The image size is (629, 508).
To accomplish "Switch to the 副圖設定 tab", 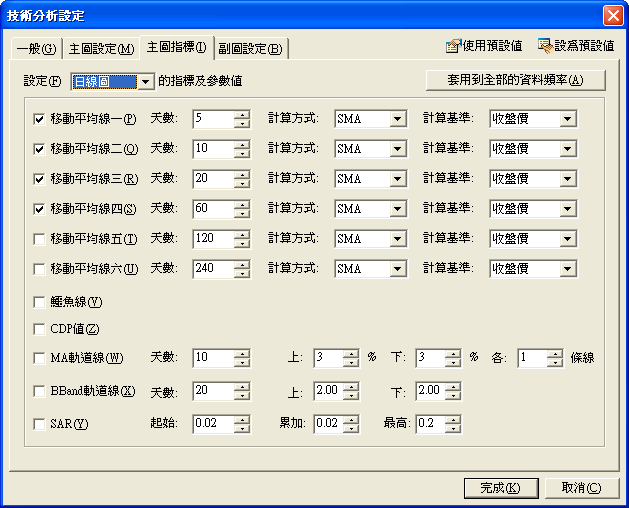I will pos(251,48).
